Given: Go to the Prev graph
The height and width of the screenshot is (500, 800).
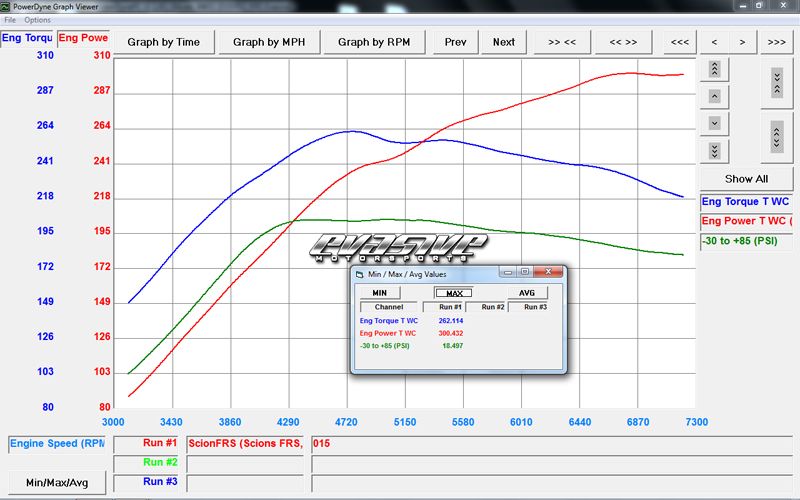Looking at the screenshot, I should 455,42.
